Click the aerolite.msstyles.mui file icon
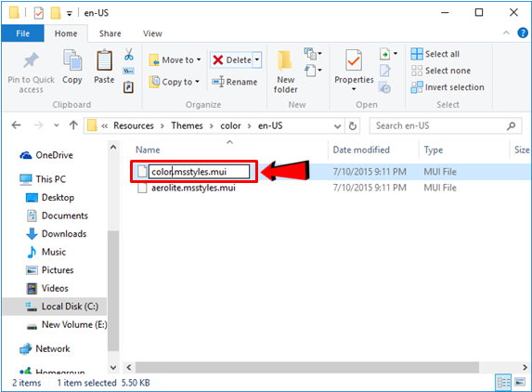 (142, 188)
